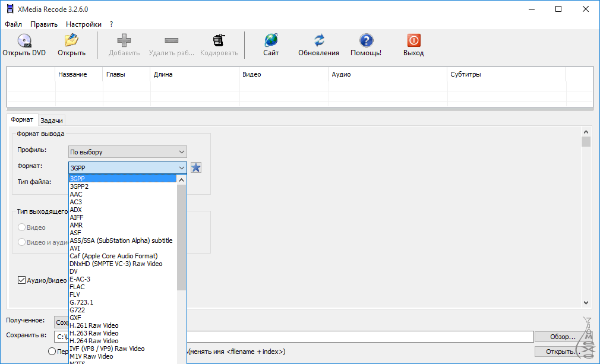Select ADX in the format list
The image size is (600, 364).
point(122,210)
